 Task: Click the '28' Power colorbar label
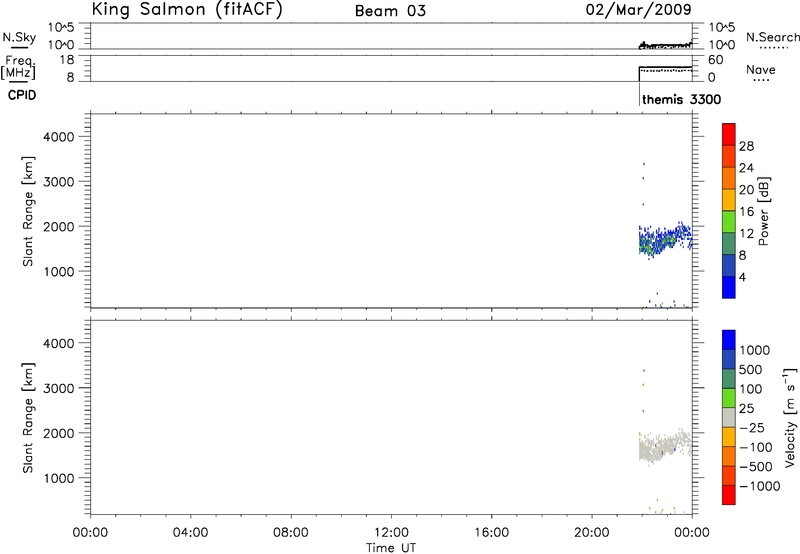[x=746, y=146]
